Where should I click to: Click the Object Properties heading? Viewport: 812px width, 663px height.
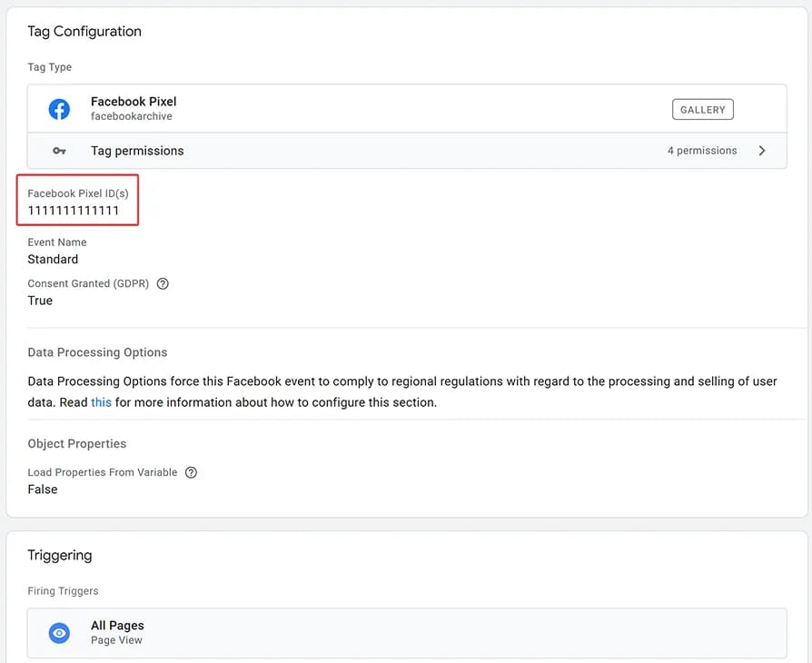[x=76, y=444]
